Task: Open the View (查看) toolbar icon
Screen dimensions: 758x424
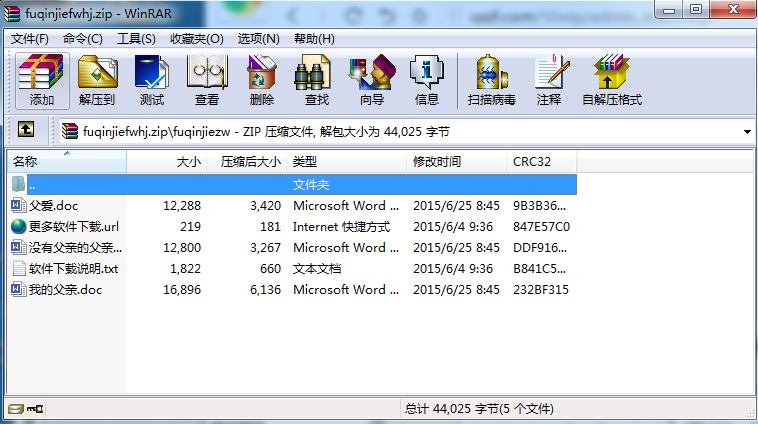Action: pos(207,80)
